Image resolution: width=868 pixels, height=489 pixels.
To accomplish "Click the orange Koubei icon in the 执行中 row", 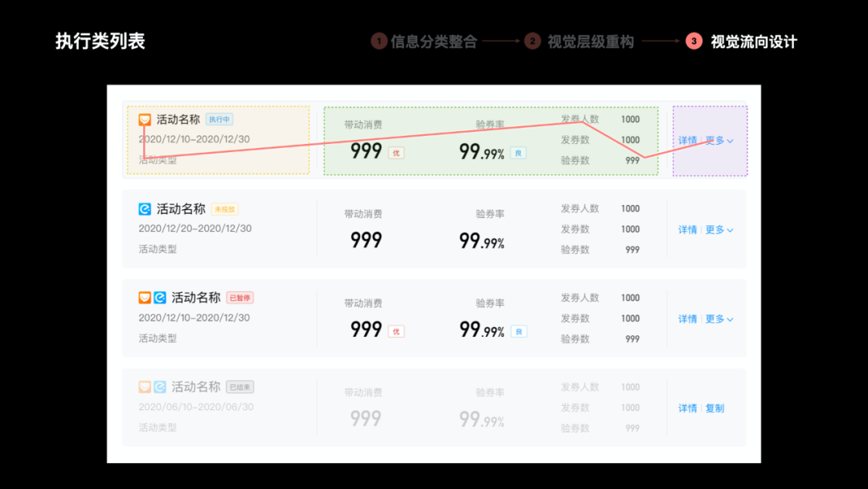I will tap(145, 120).
